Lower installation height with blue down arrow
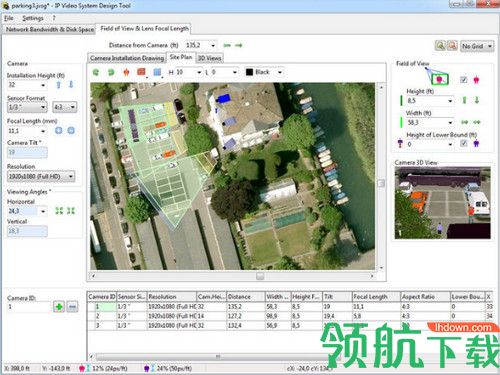The width and height of the screenshot is (500, 375). (71, 85)
